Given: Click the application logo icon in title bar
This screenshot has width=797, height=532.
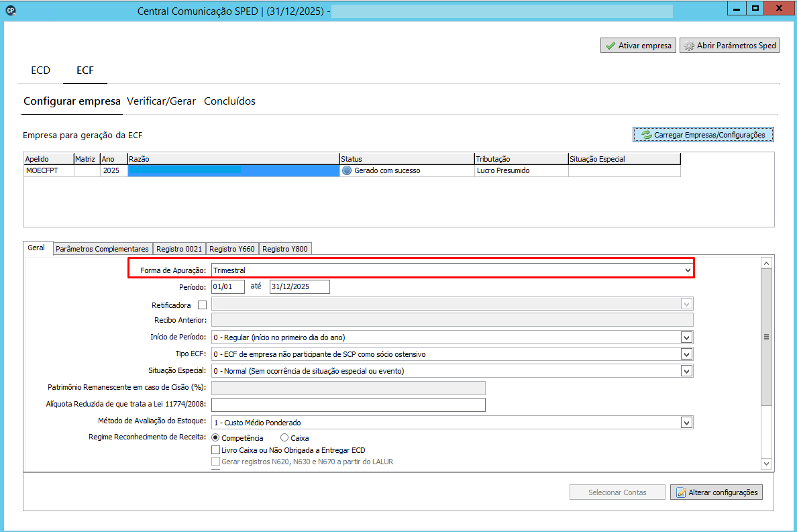Looking at the screenshot, I should (x=10, y=11).
